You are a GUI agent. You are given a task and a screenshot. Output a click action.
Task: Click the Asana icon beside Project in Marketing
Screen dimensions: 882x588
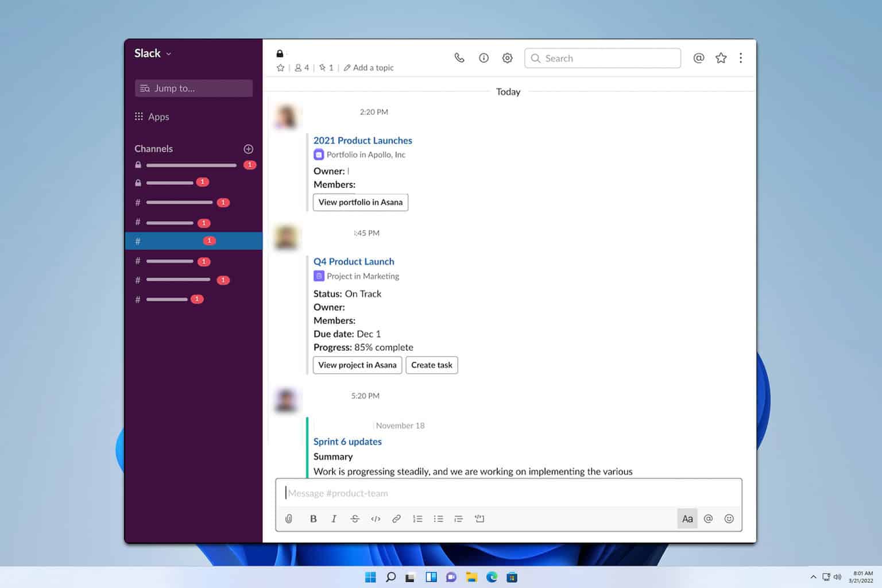(x=319, y=276)
